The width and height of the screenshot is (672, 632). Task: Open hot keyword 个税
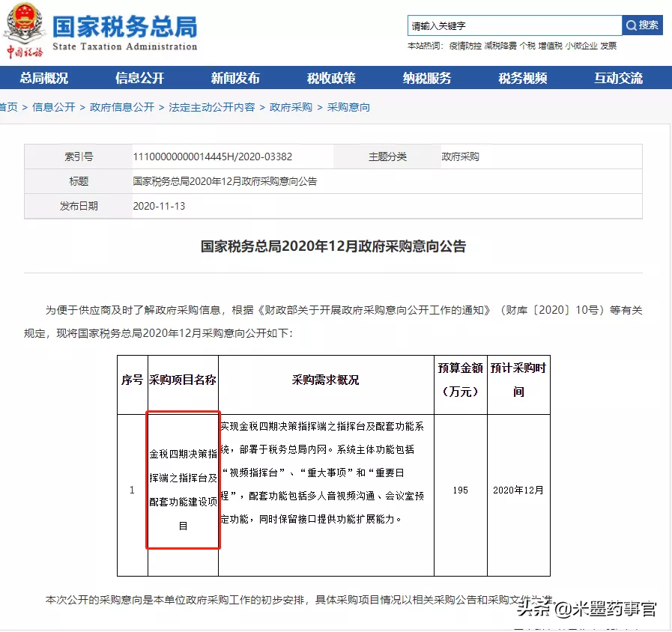[x=527, y=46]
